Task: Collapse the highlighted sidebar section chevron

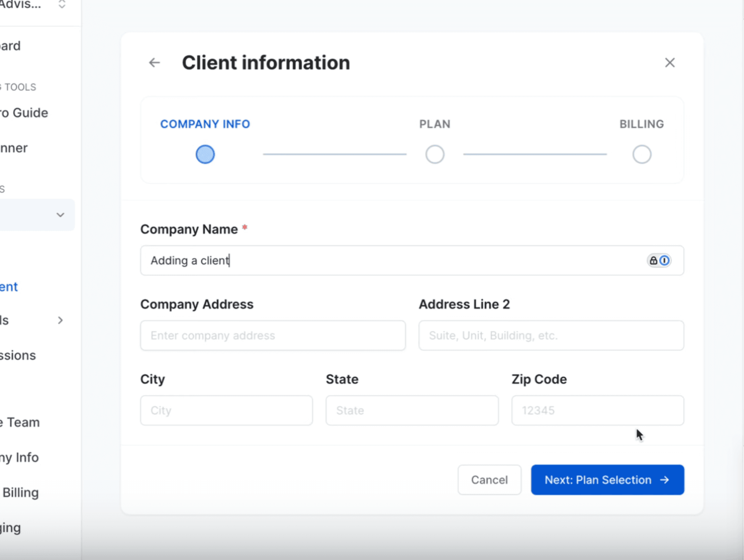Action: point(60,215)
